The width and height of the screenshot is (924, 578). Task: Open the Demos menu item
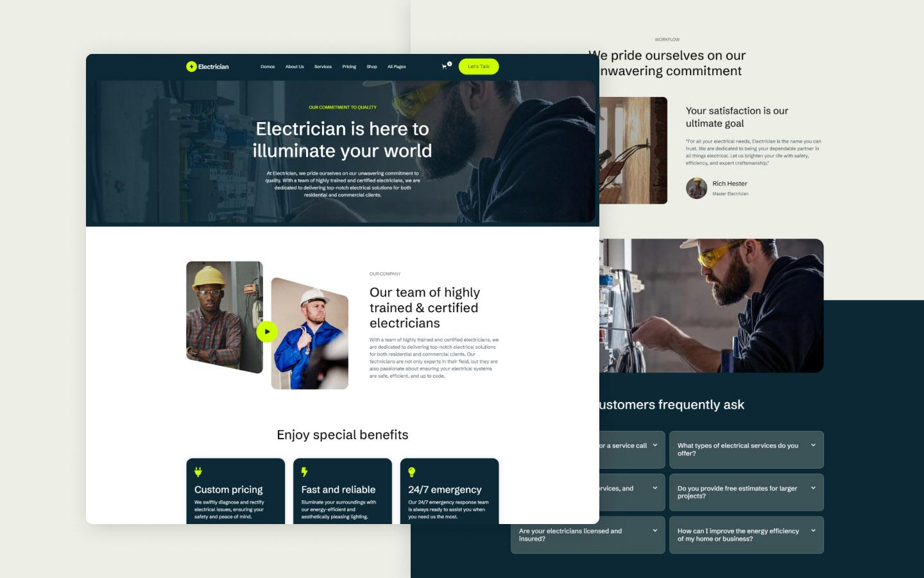[x=268, y=67]
